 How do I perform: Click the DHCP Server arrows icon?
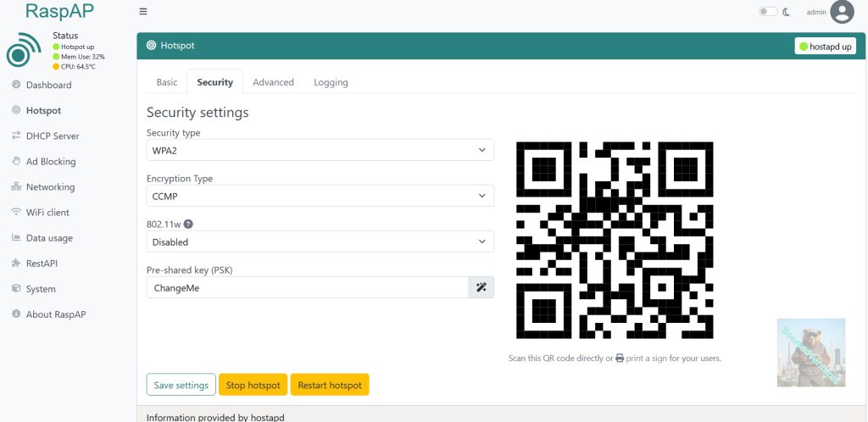16,136
